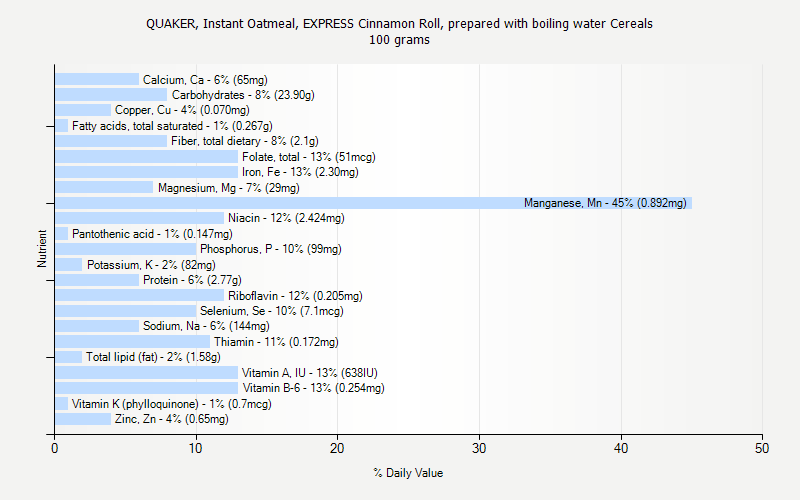Click the Folate, total - 13% label

coord(309,157)
